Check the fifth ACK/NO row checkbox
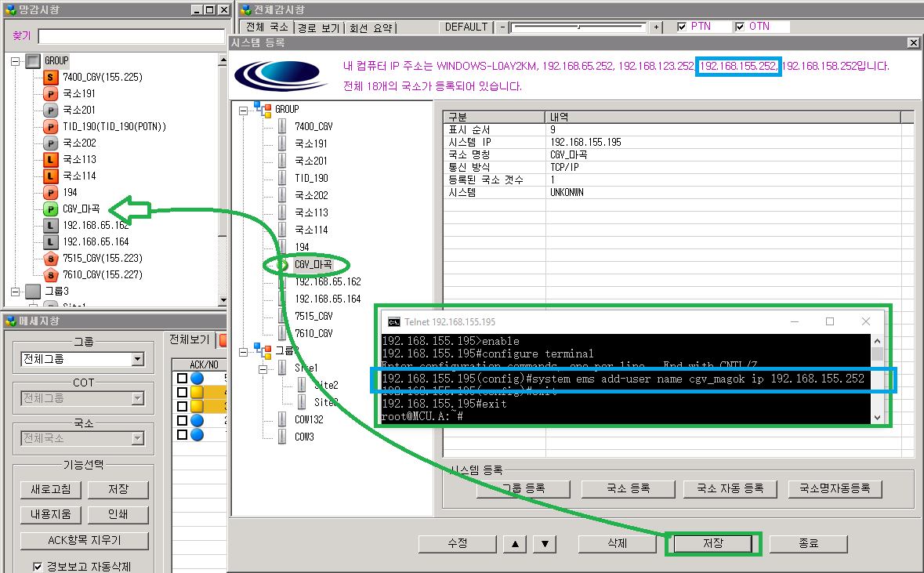The width and height of the screenshot is (924, 573). coord(182,435)
